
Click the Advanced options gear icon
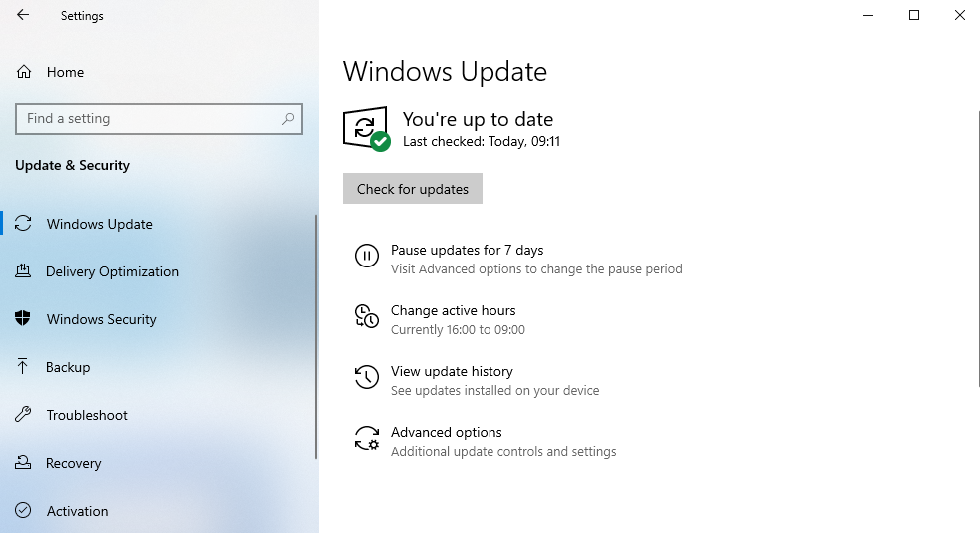(367, 439)
